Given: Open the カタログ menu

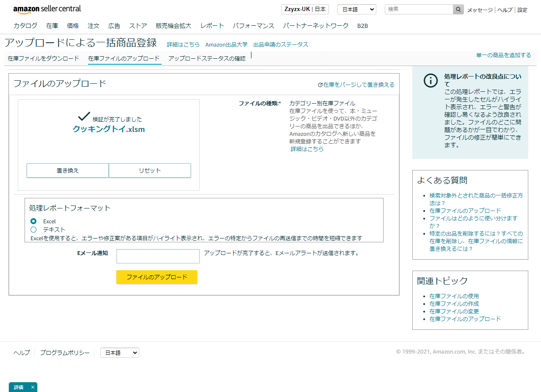Looking at the screenshot, I should pos(25,26).
